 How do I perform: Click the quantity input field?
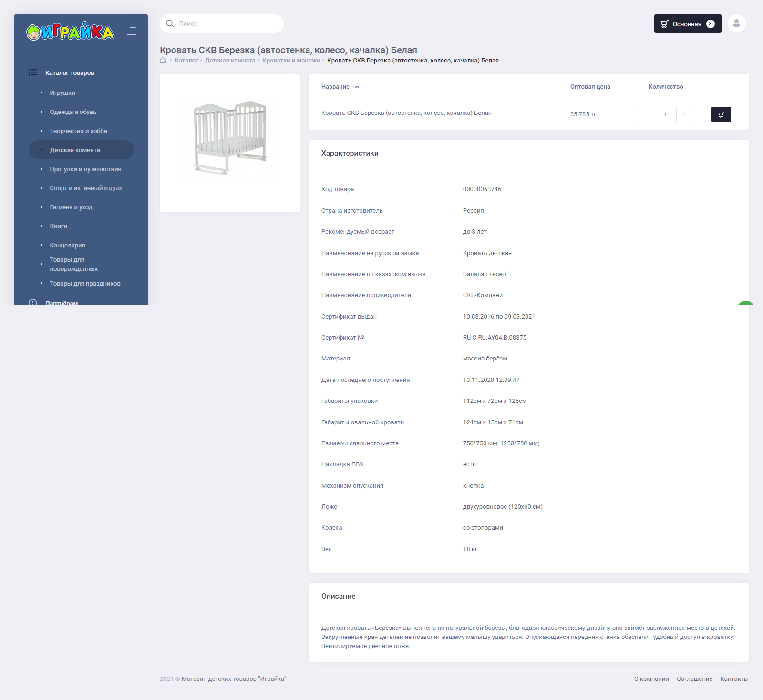click(665, 114)
